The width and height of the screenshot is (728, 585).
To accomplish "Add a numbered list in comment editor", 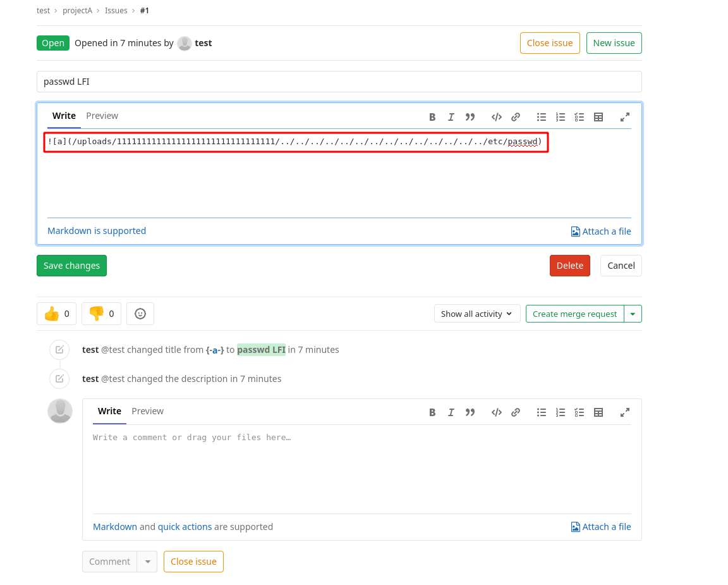I will click(561, 412).
